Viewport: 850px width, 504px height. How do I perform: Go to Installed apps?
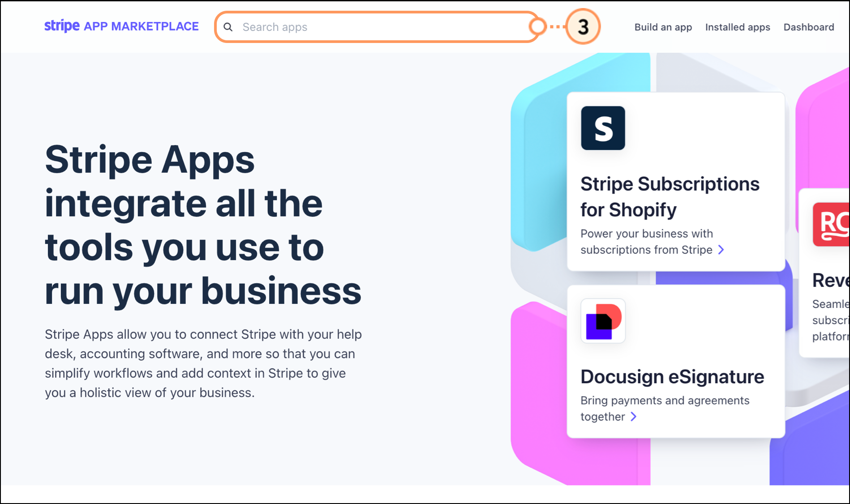[738, 27]
